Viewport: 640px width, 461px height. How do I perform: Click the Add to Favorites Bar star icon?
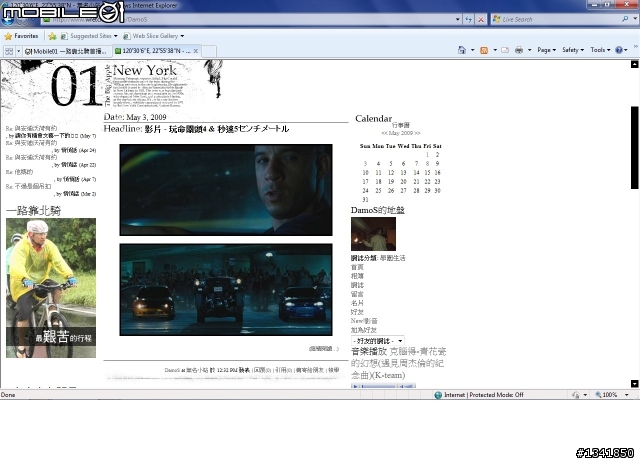[52, 36]
